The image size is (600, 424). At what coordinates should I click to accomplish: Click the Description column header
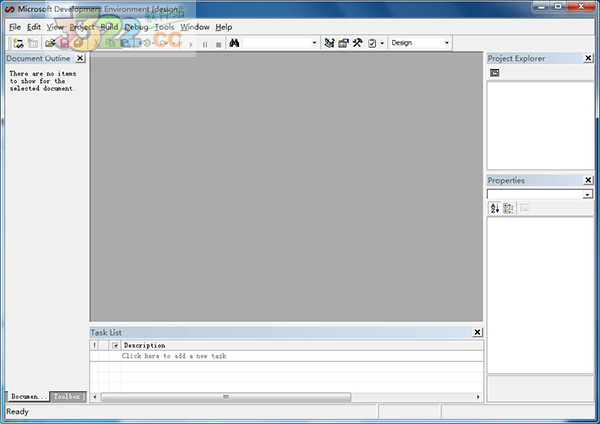[302, 346]
